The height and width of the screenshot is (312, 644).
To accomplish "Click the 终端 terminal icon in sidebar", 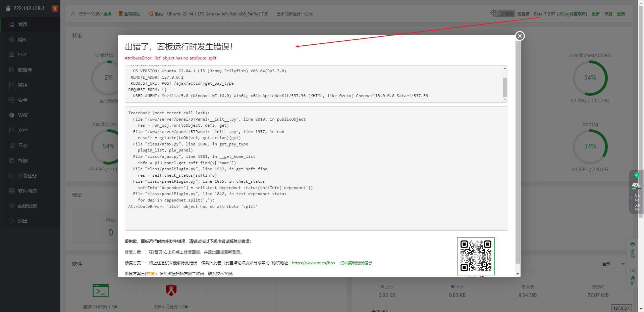I will click(x=12, y=161).
